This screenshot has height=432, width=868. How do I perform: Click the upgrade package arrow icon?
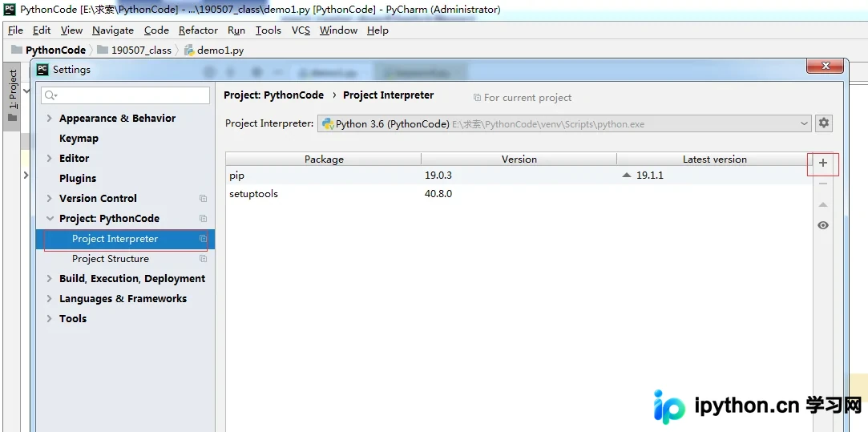[822, 204]
